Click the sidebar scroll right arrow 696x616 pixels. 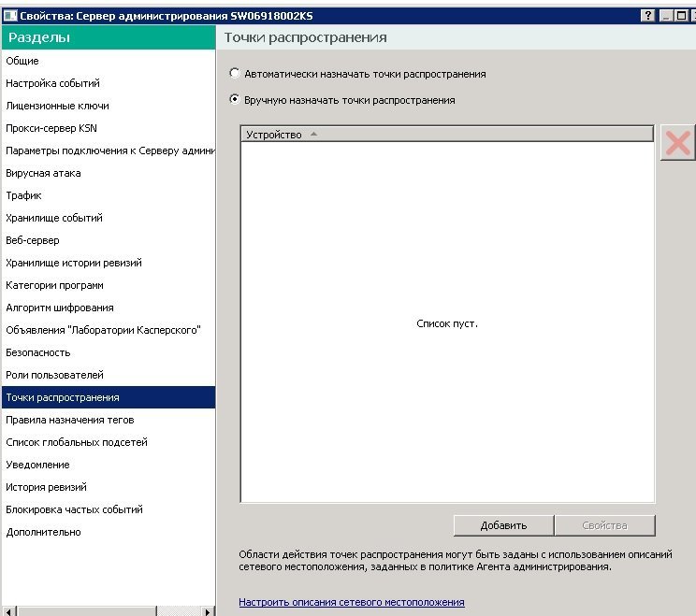coord(208,611)
